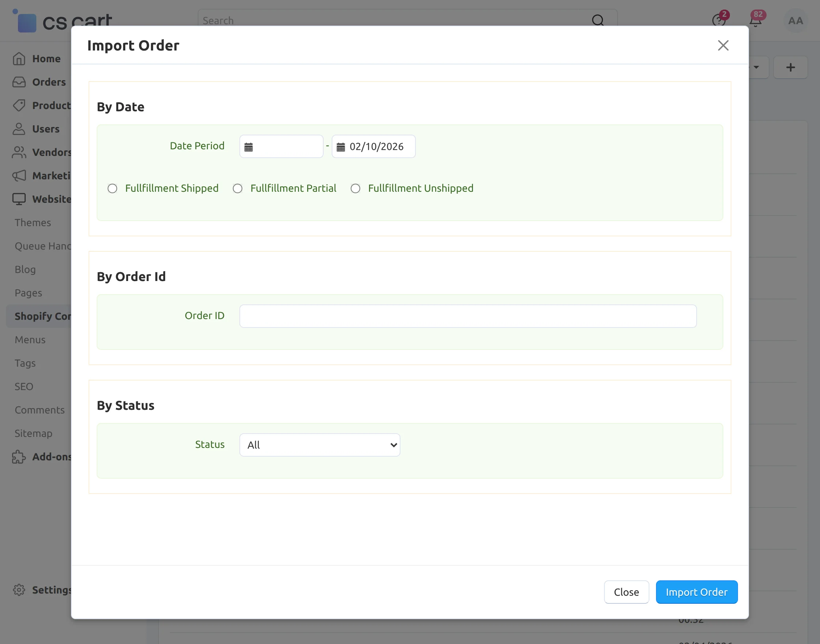Open the notifications bell icon
The width and height of the screenshot is (820, 644).
click(x=755, y=21)
